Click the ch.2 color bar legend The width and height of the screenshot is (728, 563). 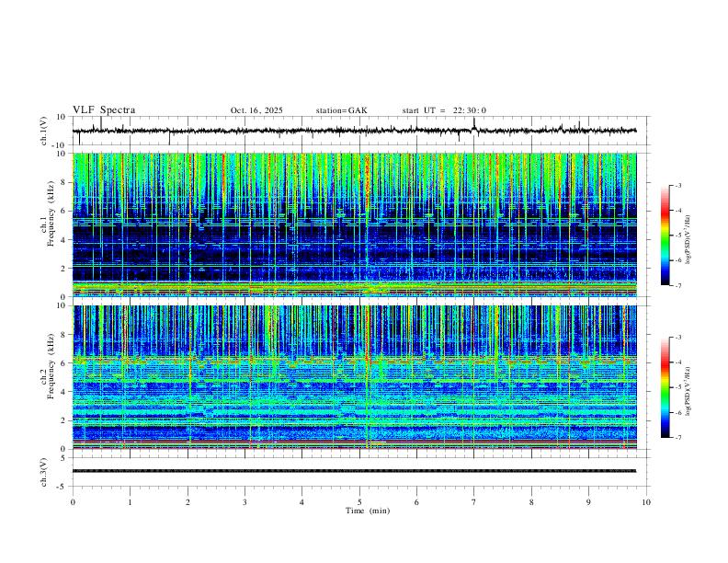tap(665, 387)
